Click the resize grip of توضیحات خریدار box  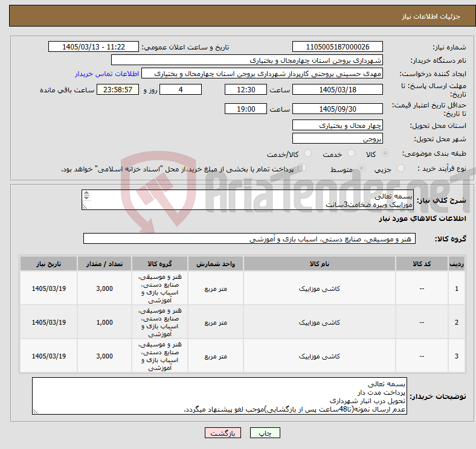(x=35, y=412)
